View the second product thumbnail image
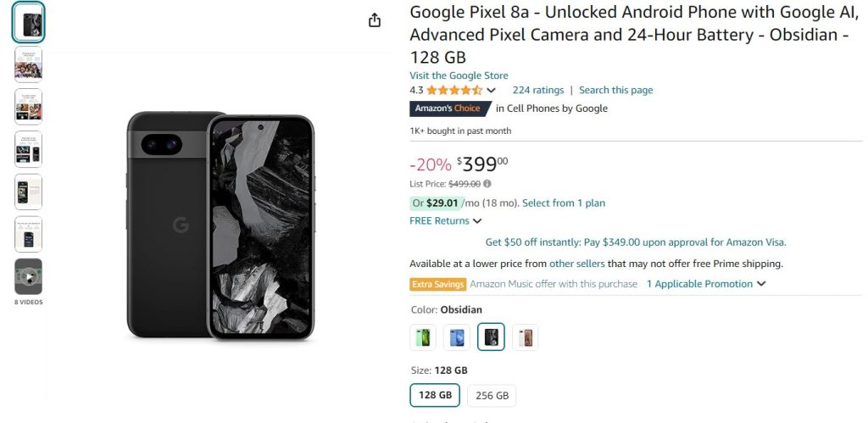 28,64
